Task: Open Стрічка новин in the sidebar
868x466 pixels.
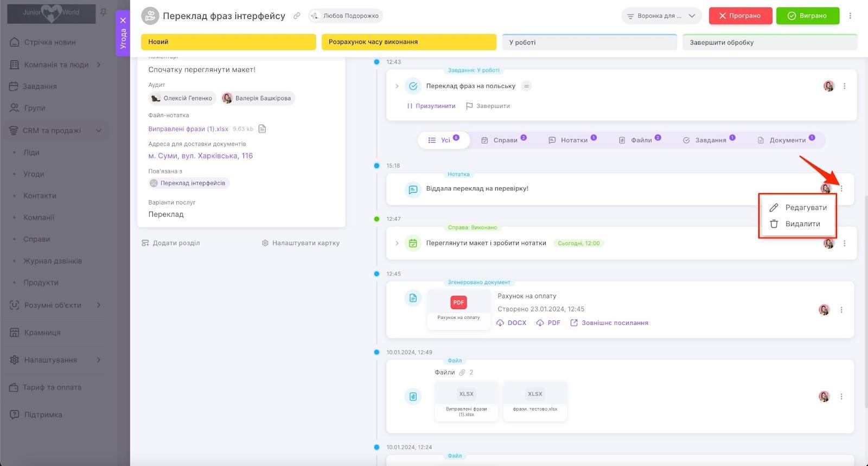Action: click(50, 42)
